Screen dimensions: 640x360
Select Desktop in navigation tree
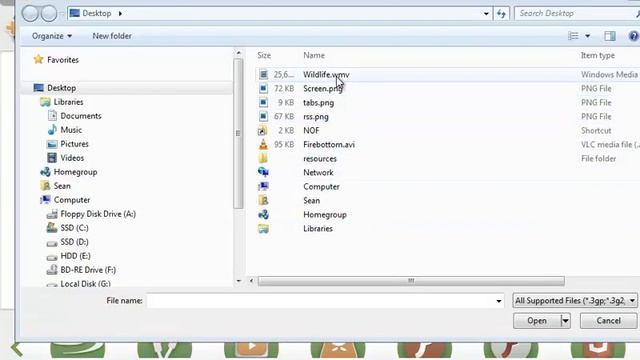(x=55, y=88)
